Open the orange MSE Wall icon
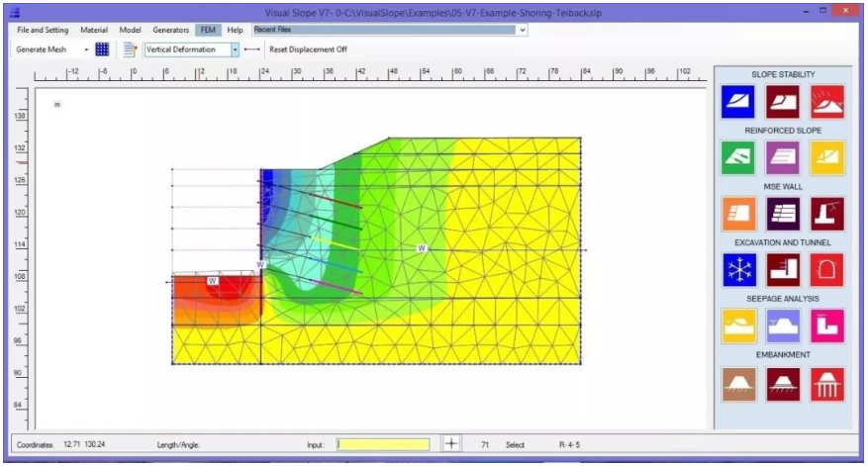The image size is (868, 466). click(740, 213)
